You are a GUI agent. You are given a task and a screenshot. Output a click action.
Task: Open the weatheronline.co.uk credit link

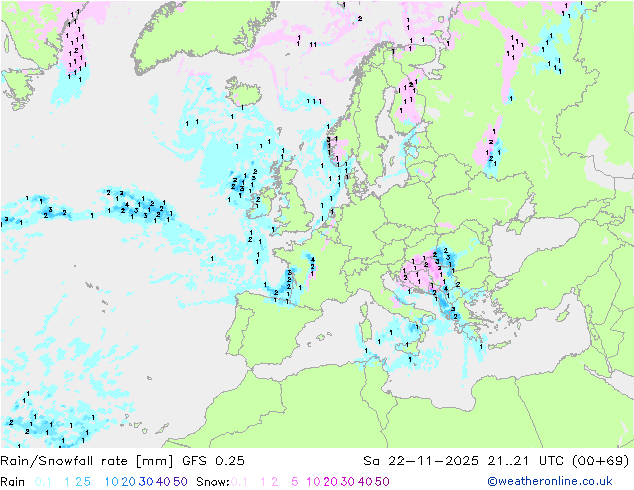tap(550, 482)
